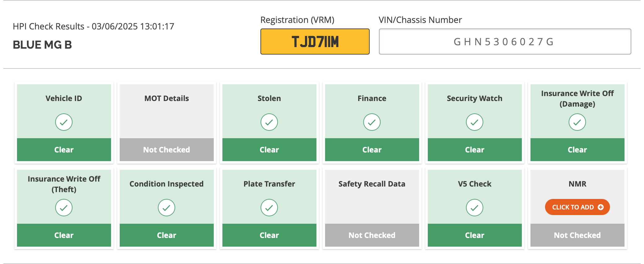Click the NMR card heading
The height and width of the screenshot is (264, 644).
coord(577,184)
